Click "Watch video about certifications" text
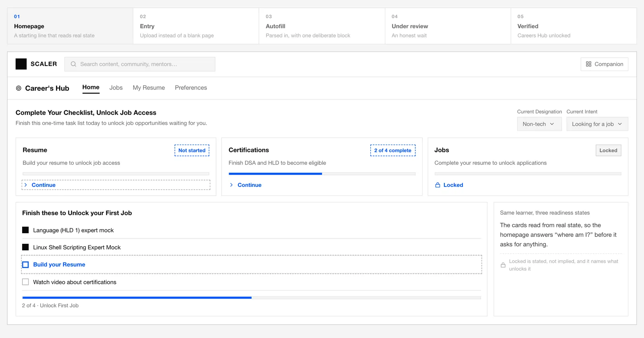Viewport: 644px width, 338px height. click(74, 282)
